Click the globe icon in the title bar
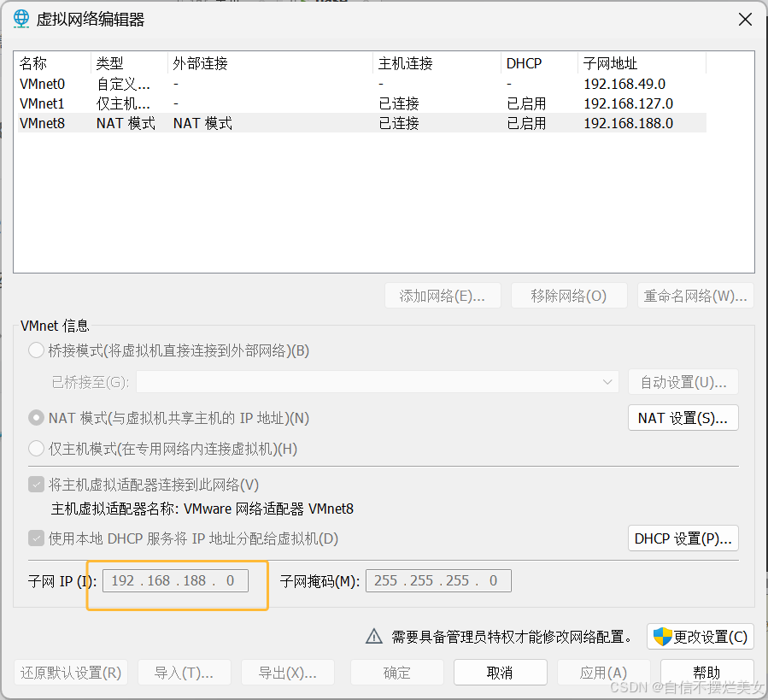This screenshot has width=768, height=700. click(x=21, y=19)
